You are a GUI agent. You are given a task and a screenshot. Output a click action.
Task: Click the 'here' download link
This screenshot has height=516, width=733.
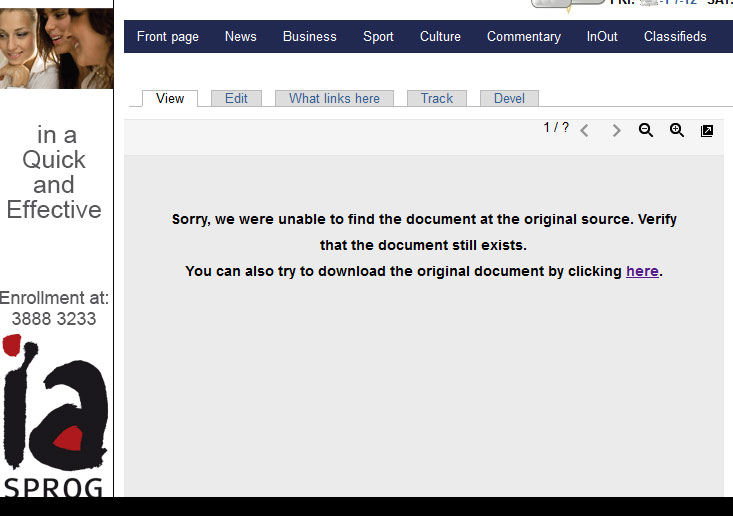click(x=642, y=271)
